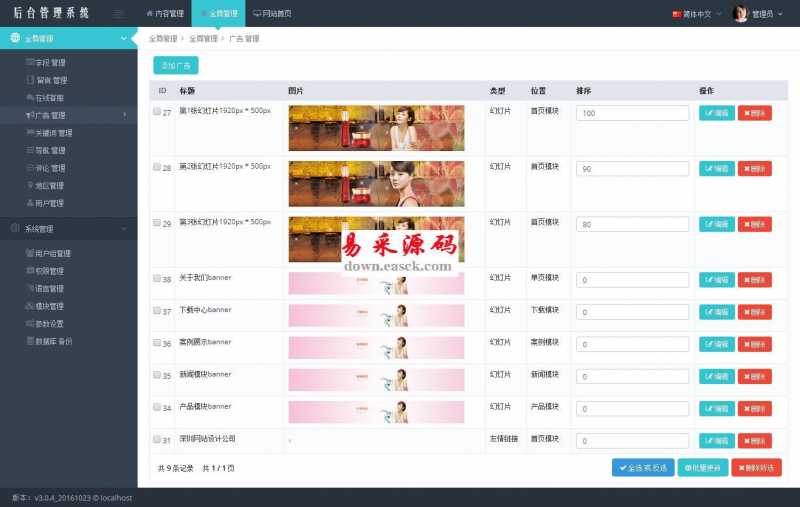Click the 批量更新 button
This screenshot has width=800, height=507.
pyautogui.click(x=703, y=468)
